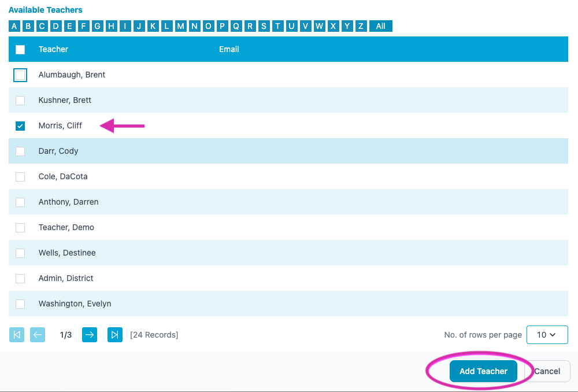Filter teachers by letter W
578x392 pixels.
[320, 26]
